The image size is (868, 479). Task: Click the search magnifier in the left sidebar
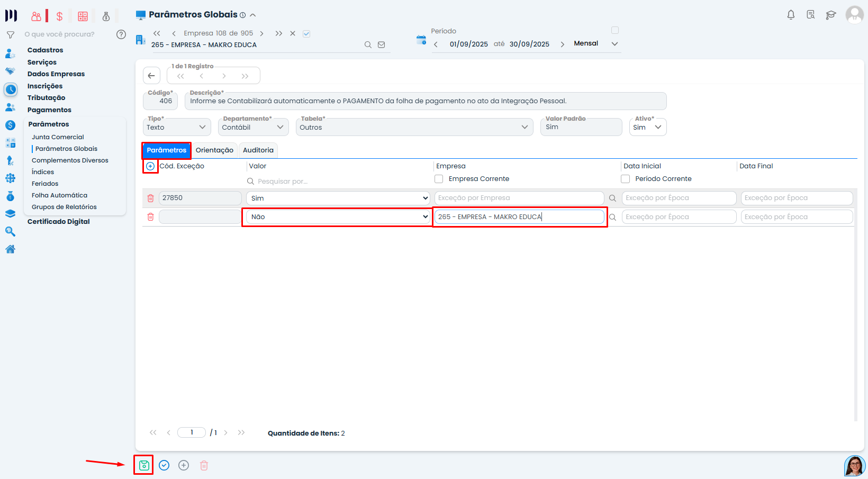click(x=11, y=231)
